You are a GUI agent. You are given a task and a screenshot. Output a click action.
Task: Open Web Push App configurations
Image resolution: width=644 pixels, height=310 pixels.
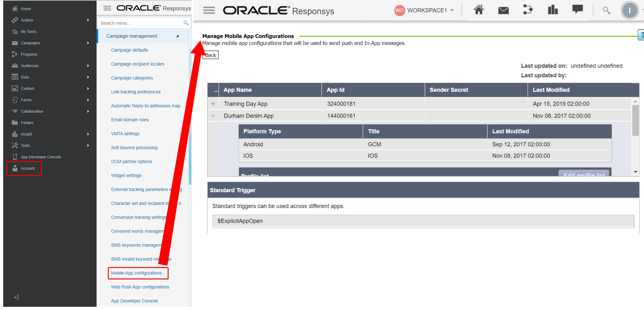click(140, 287)
